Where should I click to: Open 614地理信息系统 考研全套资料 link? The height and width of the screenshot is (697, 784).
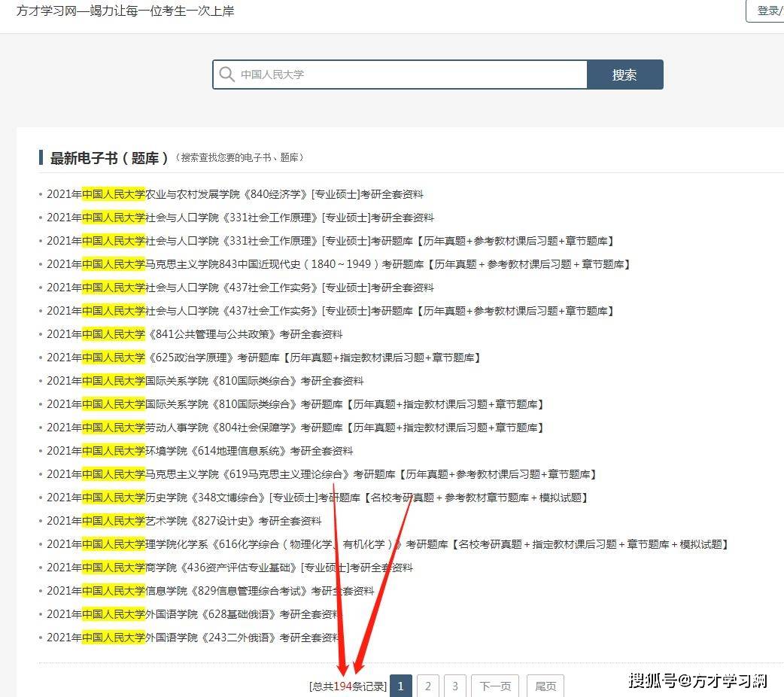pyautogui.click(x=200, y=451)
